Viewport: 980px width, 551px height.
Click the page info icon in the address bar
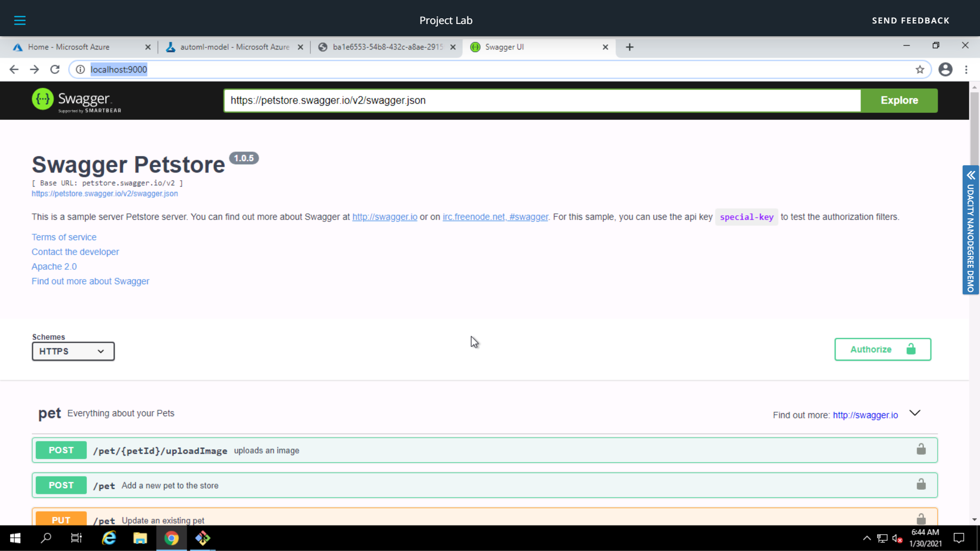80,69
